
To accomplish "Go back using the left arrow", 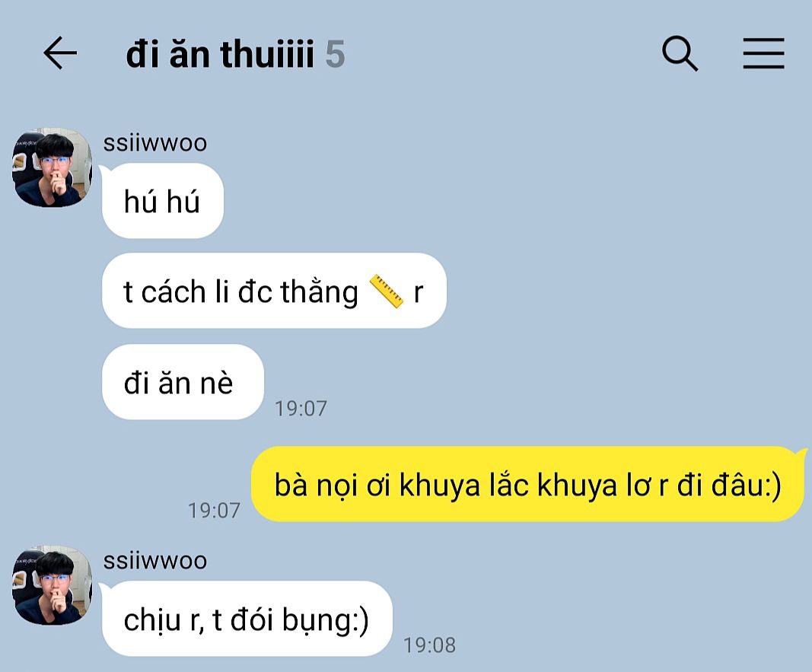I will 60,53.
